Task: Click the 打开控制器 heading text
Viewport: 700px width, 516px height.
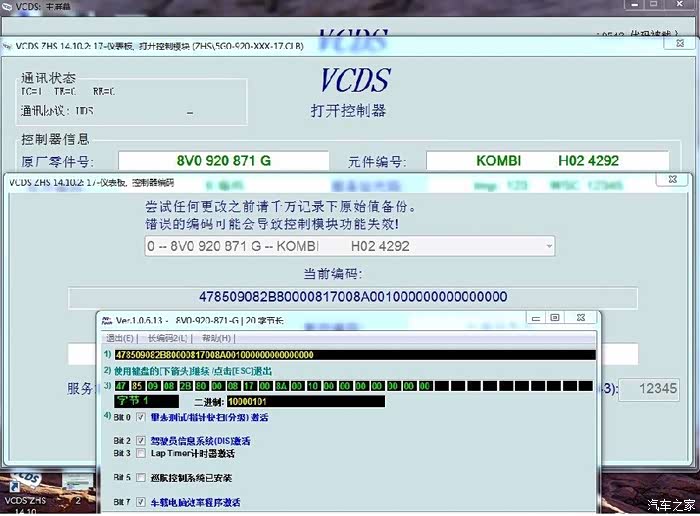Action: 348,111
